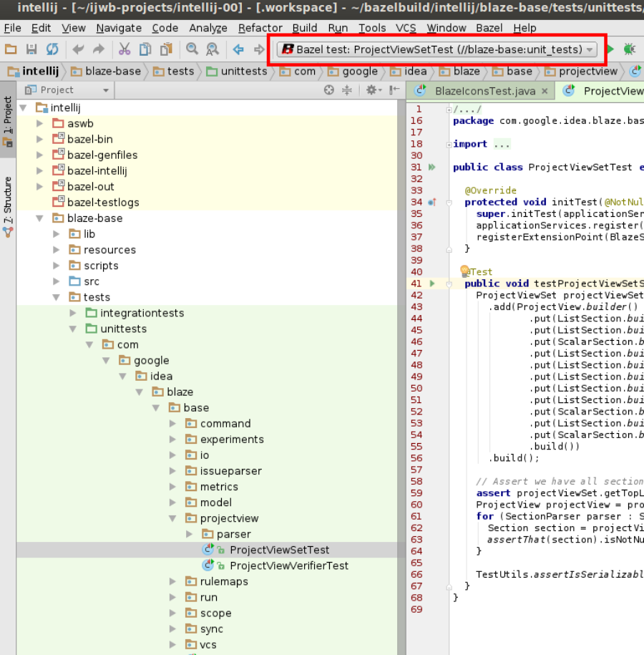
Task: Expand the command folder
Action: (172, 424)
